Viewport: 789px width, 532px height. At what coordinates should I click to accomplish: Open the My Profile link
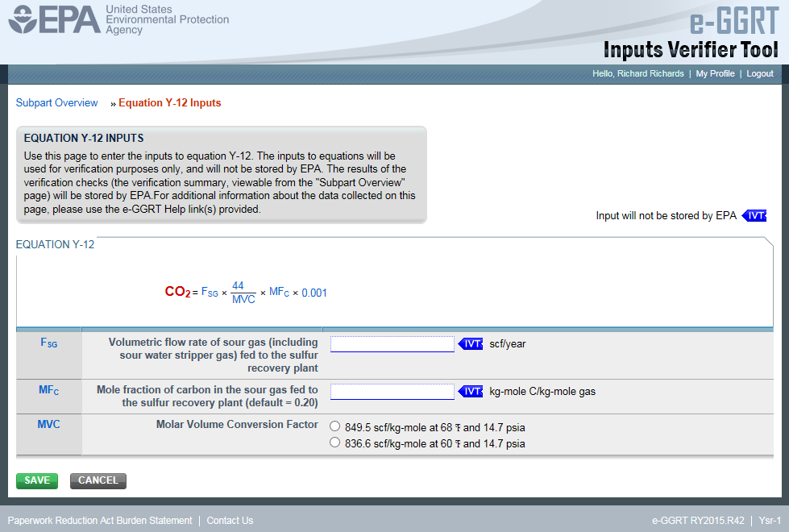[x=715, y=73]
